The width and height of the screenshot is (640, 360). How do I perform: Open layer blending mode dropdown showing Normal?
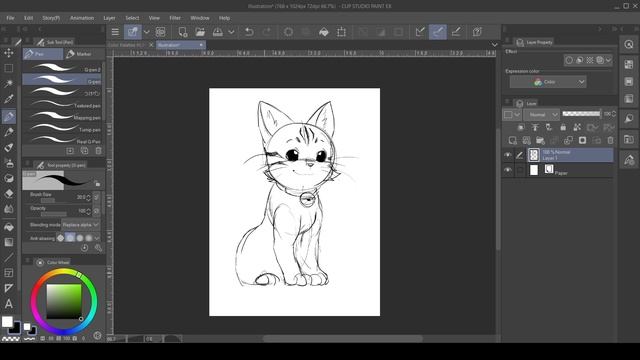click(x=541, y=115)
